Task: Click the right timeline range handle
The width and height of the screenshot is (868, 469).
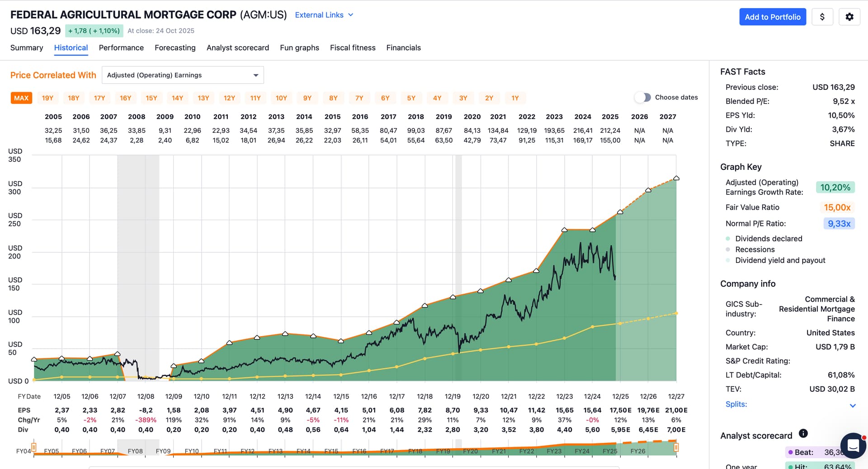Action: pyautogui.click(x=676, y=447)
